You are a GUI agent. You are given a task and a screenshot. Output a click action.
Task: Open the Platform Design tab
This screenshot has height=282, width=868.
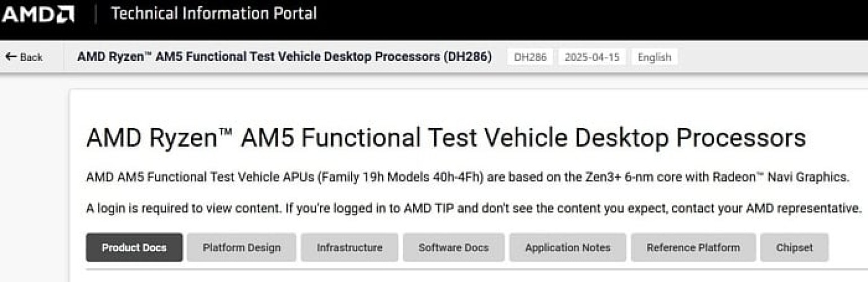coord(242,248)
